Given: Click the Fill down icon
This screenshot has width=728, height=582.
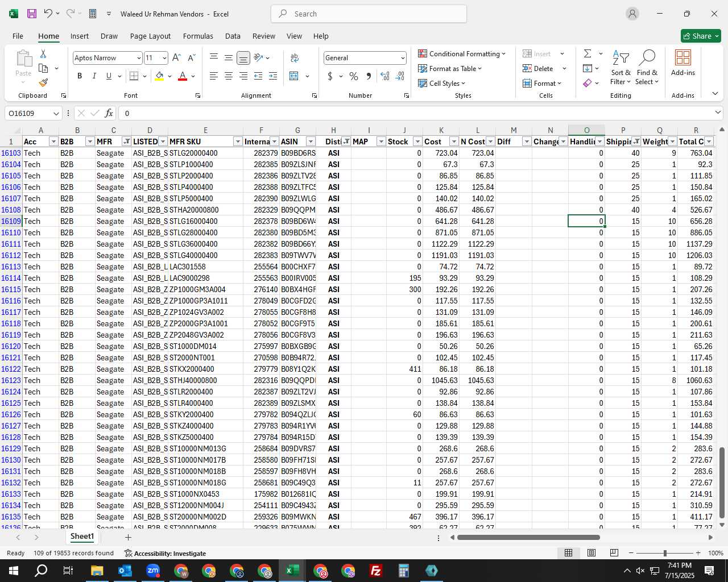Looking at the screenshot, I should click(588, 68).
